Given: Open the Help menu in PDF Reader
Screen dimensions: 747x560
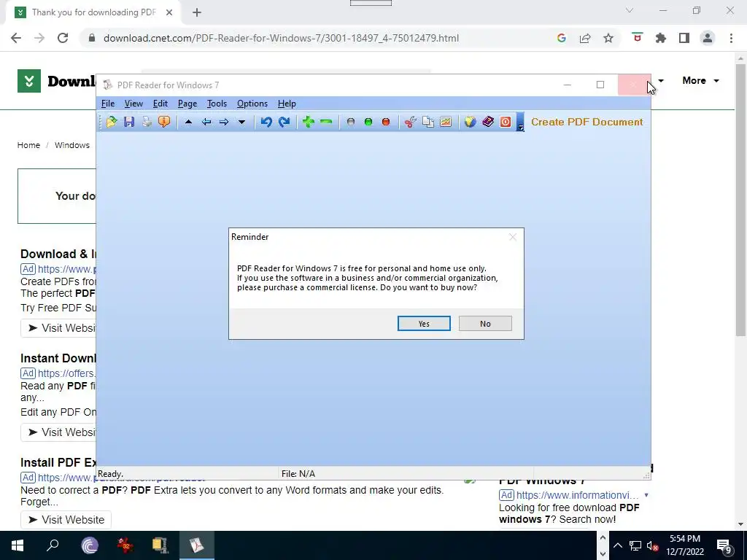Looking at the screenshot, I should (x=287, y=104).
